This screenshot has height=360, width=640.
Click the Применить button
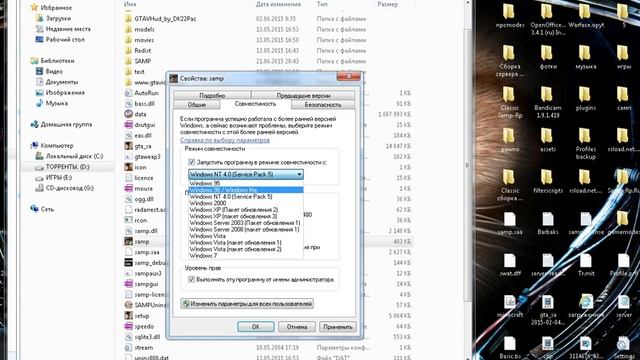pos(338,327)
